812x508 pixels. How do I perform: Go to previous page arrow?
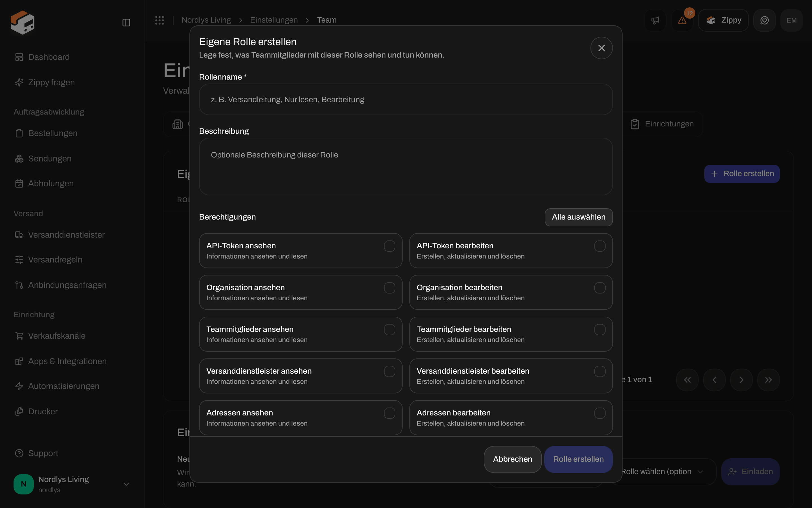(x=714, y=380)
